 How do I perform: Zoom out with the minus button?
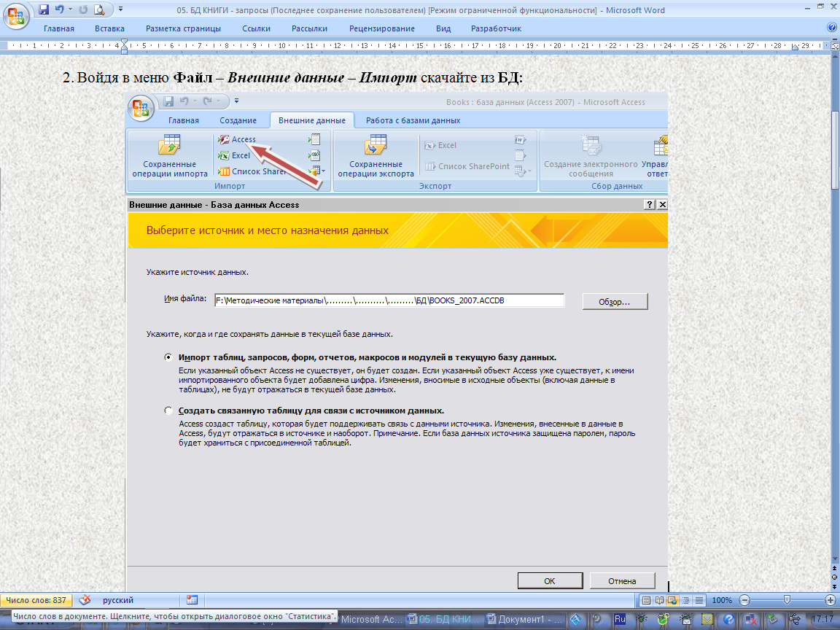(744, 600)
